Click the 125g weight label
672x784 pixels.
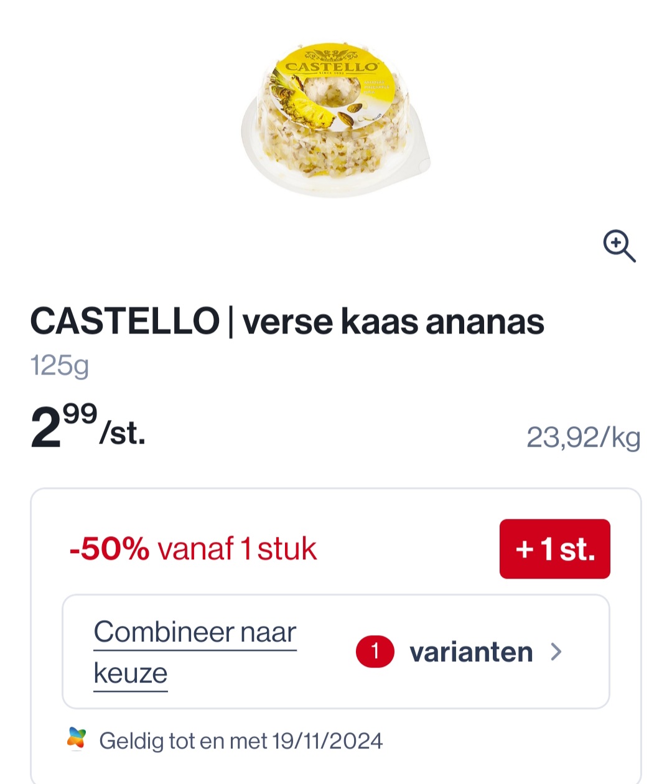60,365
